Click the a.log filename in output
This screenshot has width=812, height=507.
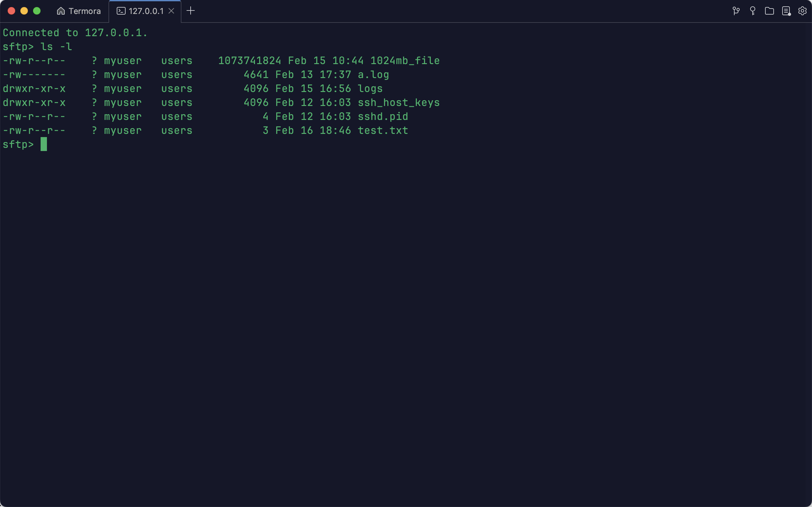point(373,75)
